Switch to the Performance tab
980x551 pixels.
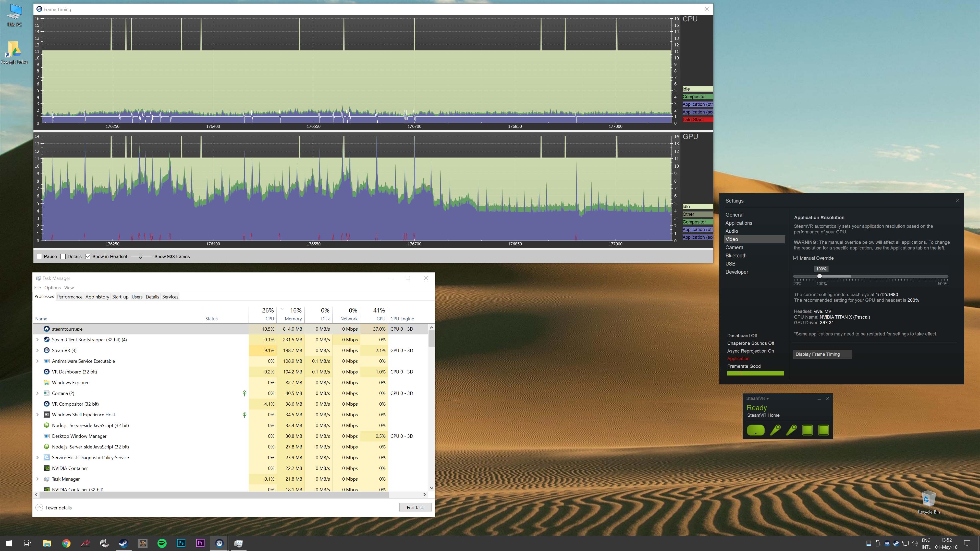click(69, 297)
